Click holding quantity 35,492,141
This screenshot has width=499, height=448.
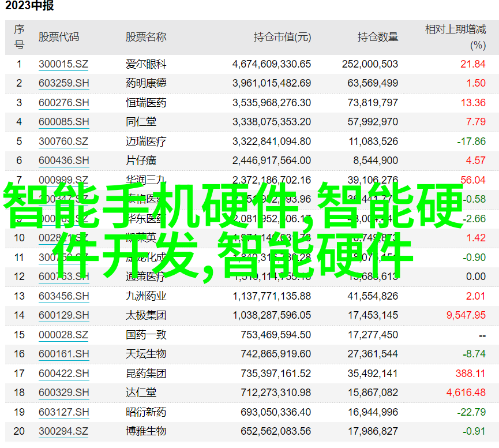[373, 374]
